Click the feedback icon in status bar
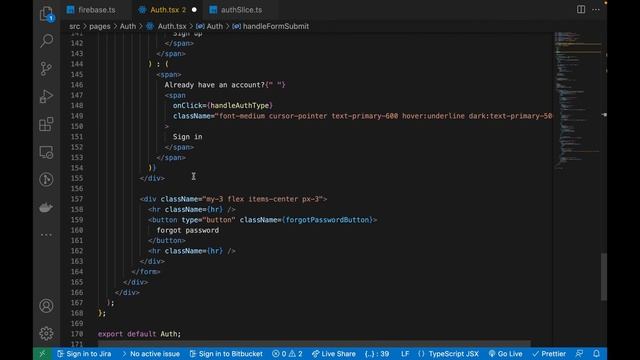640x360 pixels. 579,354
